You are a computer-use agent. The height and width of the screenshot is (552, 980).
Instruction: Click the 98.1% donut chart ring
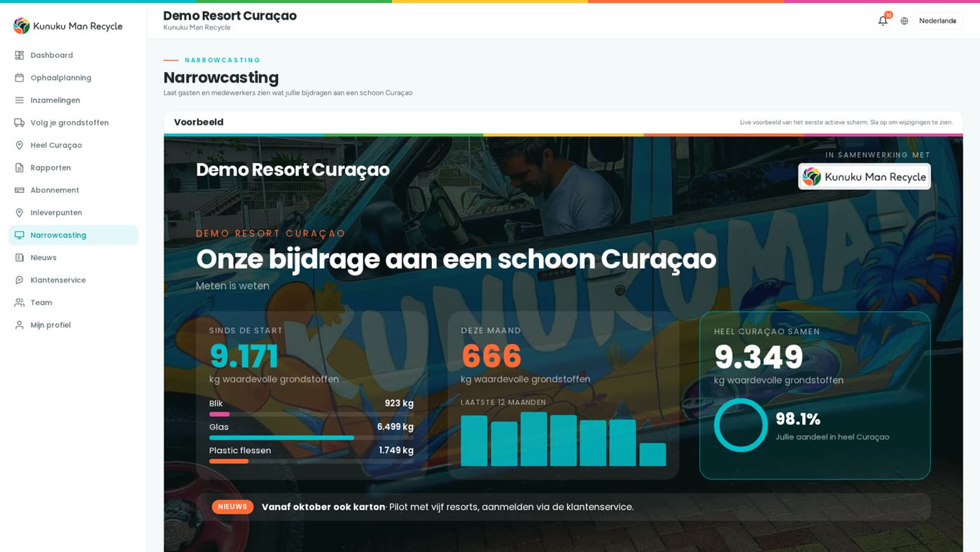pyautogui.click(x=741, y=425)
